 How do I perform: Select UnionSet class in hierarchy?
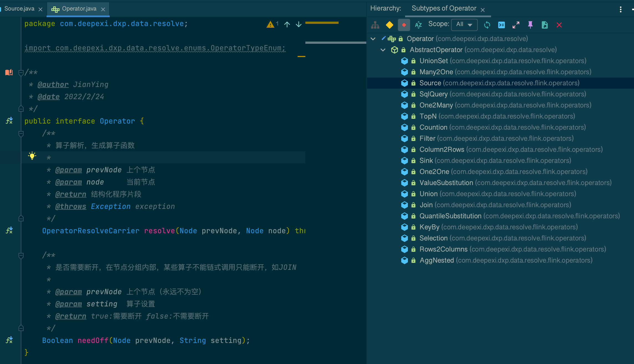click(503, 61)
